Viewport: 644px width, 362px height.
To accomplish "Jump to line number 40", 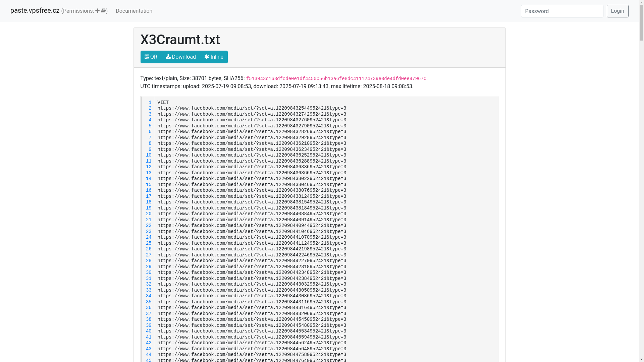I will [x=149, y=331].
